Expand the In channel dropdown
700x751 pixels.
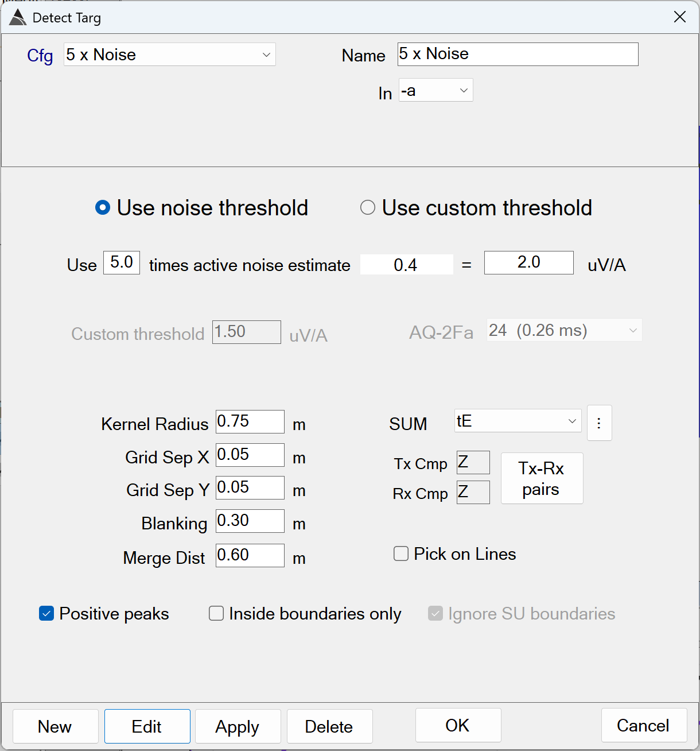click(435, 90)
